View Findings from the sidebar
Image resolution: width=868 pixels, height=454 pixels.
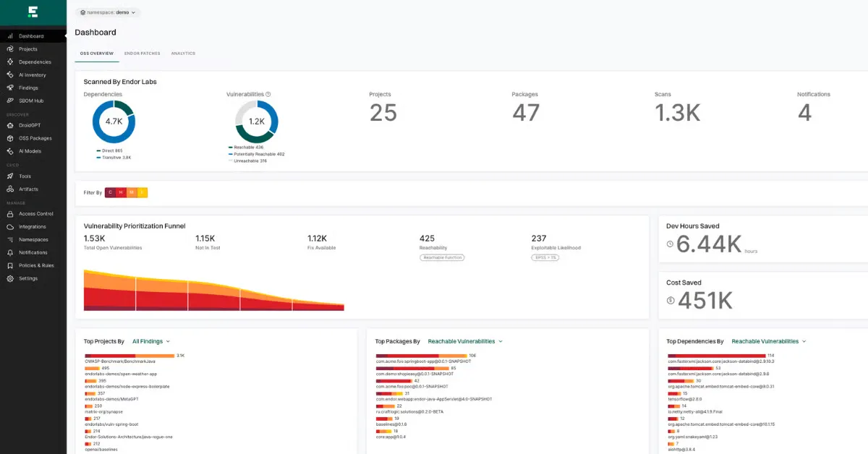pos(29,87)
